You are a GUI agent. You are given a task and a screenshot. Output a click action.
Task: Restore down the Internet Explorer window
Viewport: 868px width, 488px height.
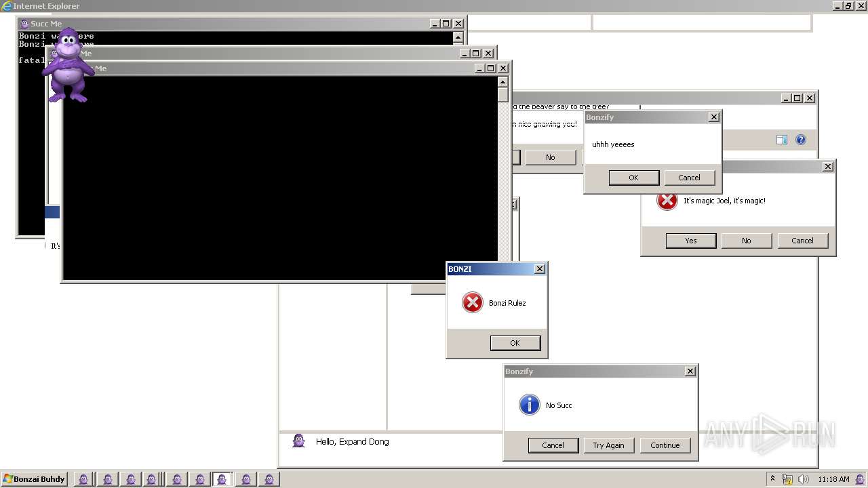849,6
